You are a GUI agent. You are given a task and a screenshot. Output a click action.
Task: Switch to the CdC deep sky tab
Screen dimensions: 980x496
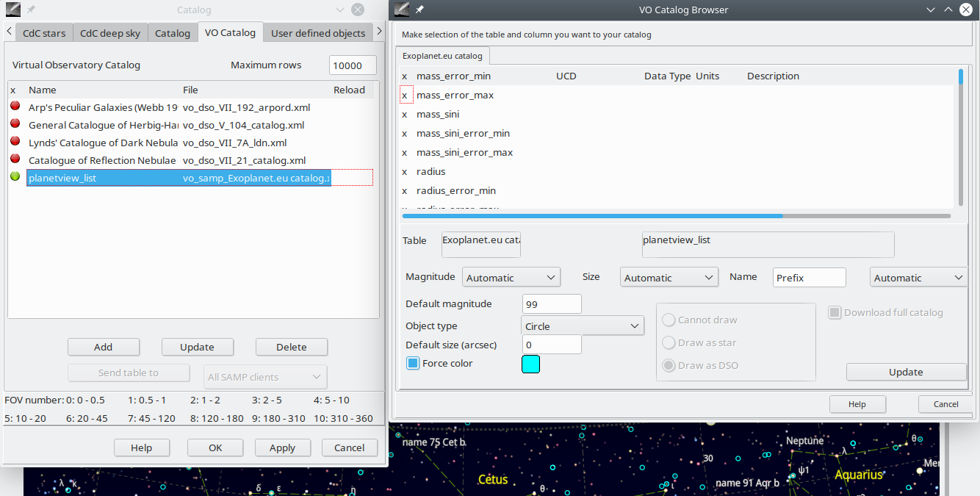[x=110, y=33]
